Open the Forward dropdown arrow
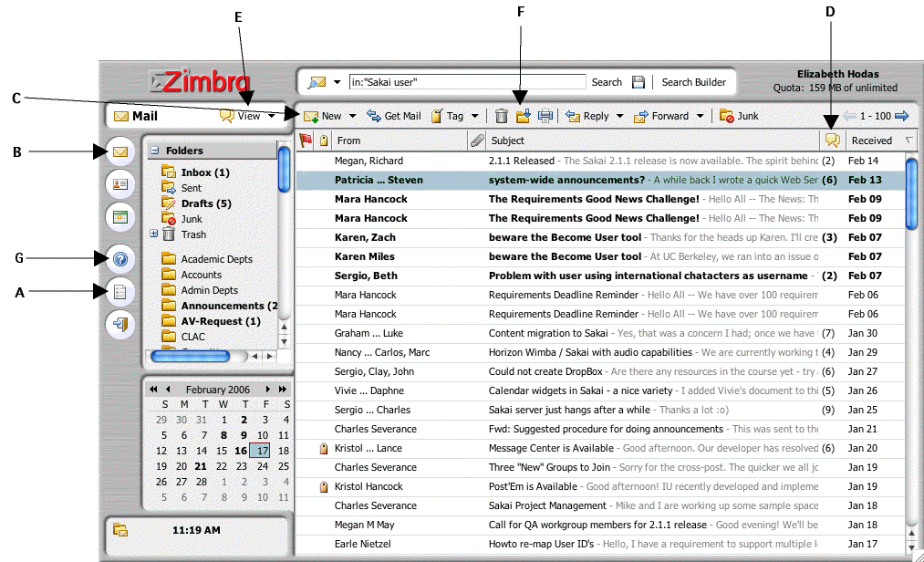This screenshot has width=924, height=562. pos(701,116)
